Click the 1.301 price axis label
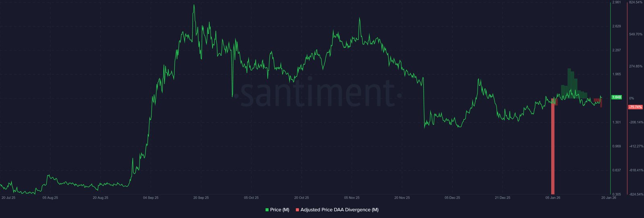Viewport: 644px width, 218px height. point(616,122)
